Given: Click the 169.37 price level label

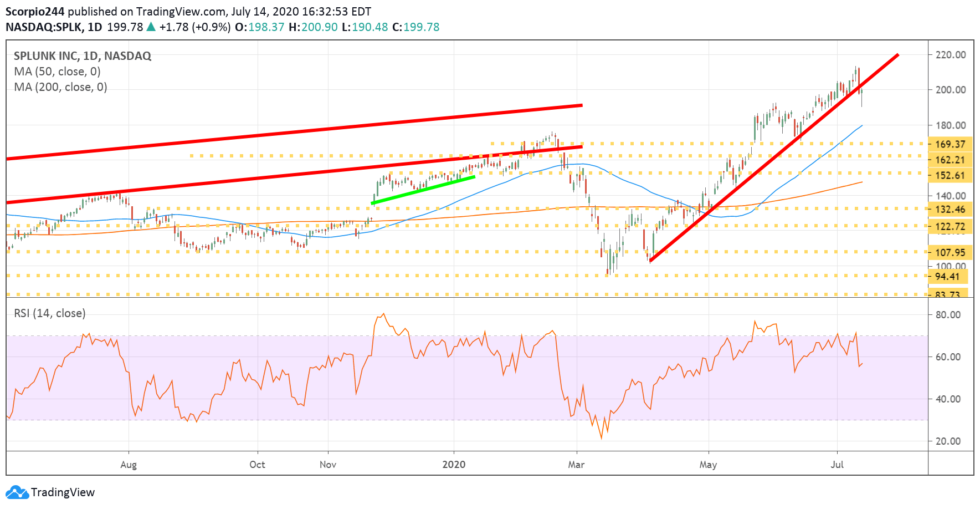Looking at the screenshot, I should [950, 144].
